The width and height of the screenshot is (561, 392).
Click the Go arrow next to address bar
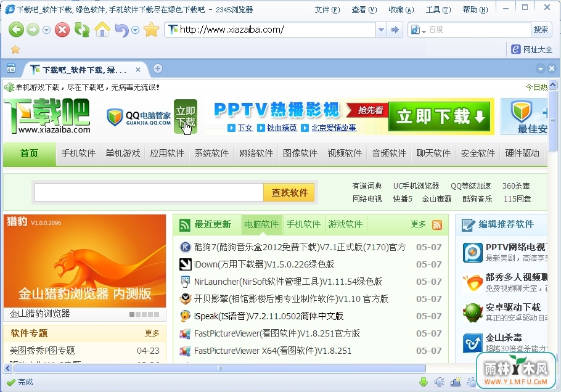tap(395, 30)
